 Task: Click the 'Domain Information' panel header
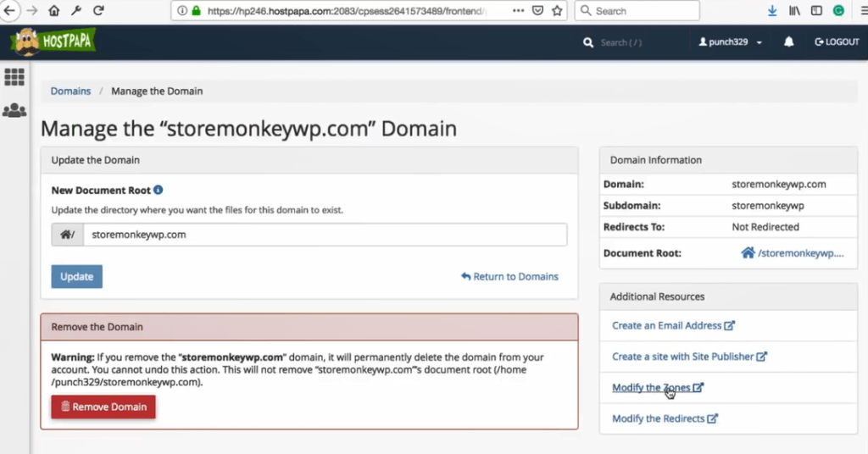click(x=728, y=160)
